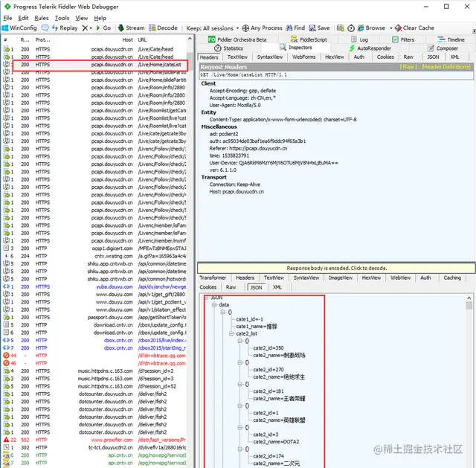The width and height of the screenshot is (476, 468).
Task: Click the camera screenshot icon
Action: click(x=341, y=28)
